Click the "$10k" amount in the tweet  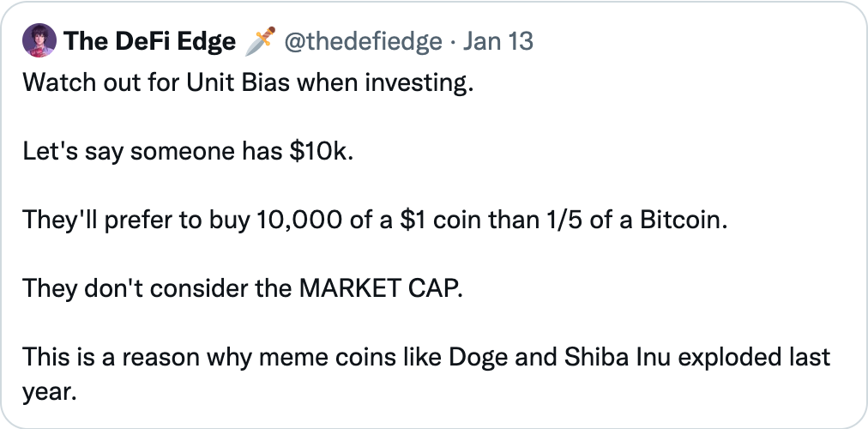(321, 151)
